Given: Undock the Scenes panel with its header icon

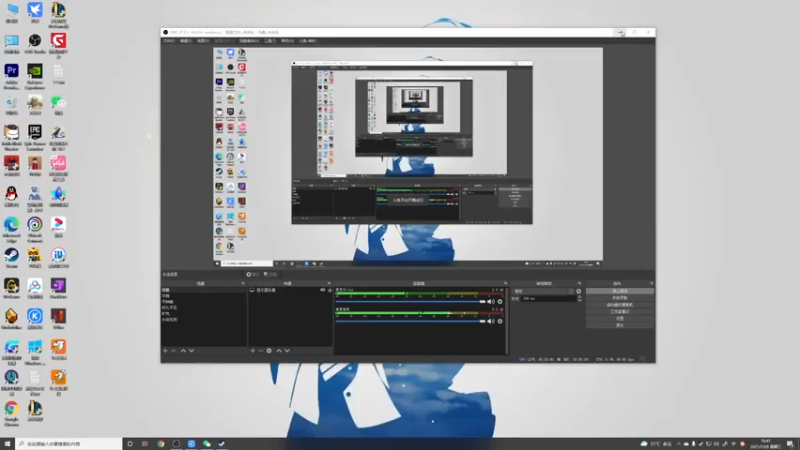Looking at the screenshot, I should (x=243, y=283).
